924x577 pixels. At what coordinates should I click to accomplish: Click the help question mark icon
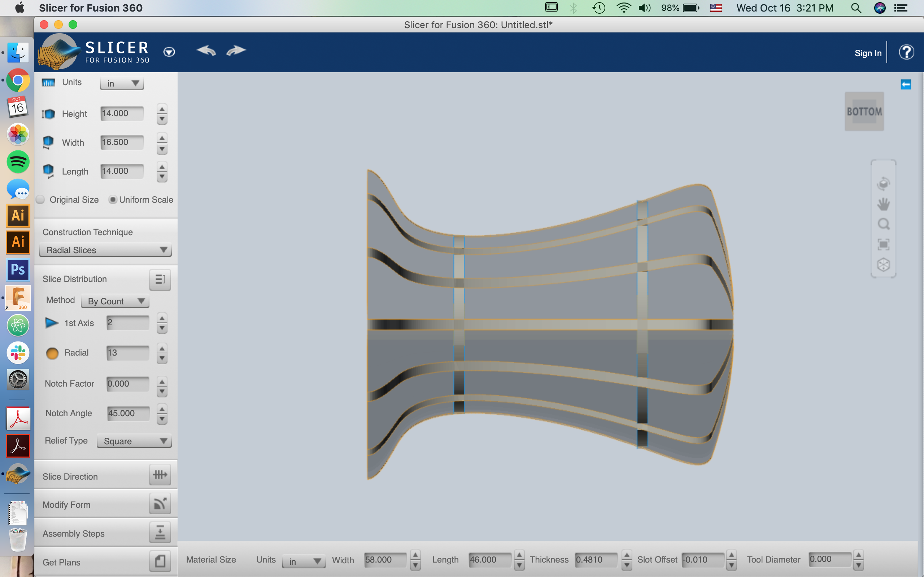pos(906,52)
